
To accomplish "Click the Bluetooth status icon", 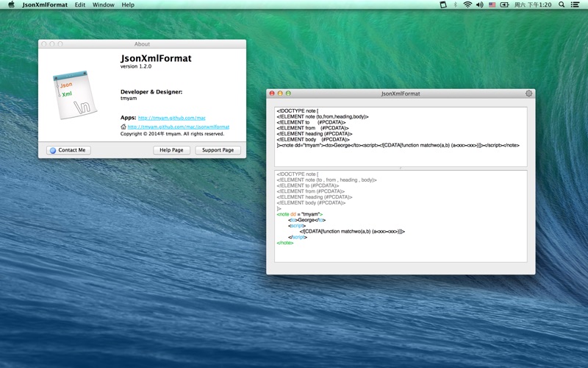I will pyautogui.click(x=455, y=4).
